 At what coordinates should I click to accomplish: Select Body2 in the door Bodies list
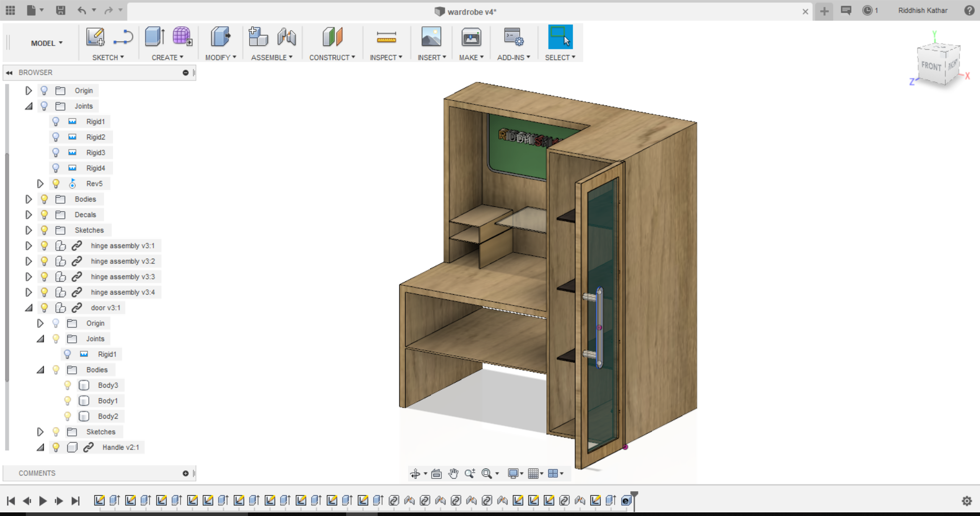point(108,416)
